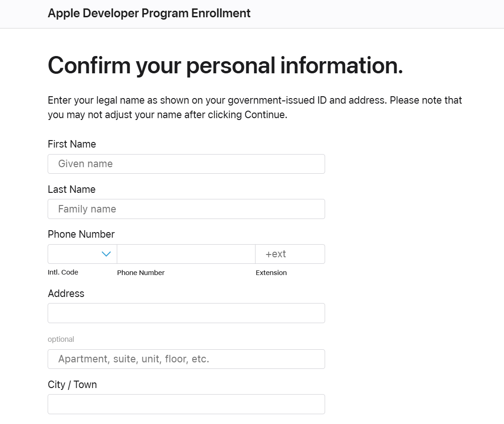Click the City / Town label
This screenshot has width=504, height=424.
(x=72, y=385)
